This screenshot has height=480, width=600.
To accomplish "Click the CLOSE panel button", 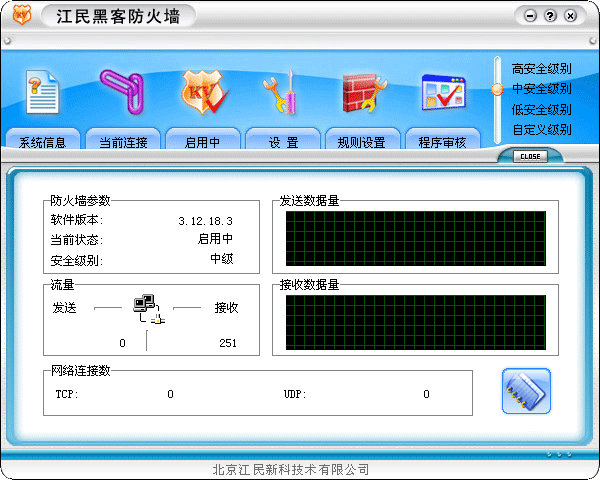I will tap(530, 157).
